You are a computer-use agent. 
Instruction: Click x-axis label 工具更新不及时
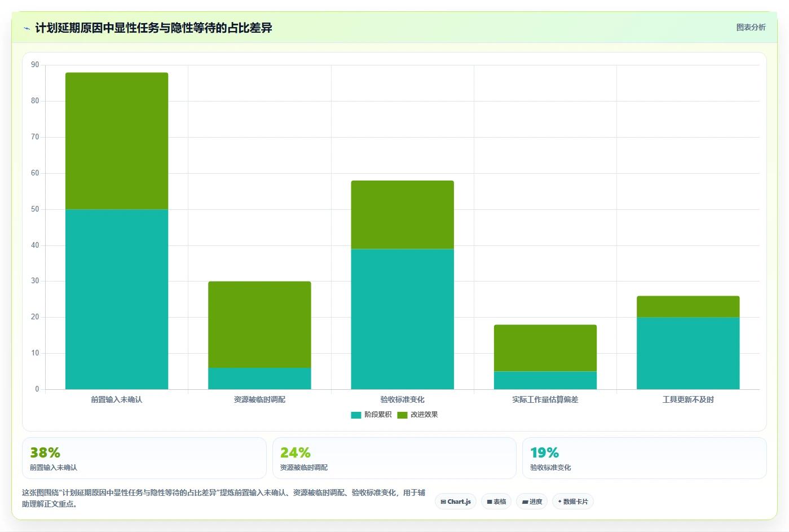(x=688, y=399)
